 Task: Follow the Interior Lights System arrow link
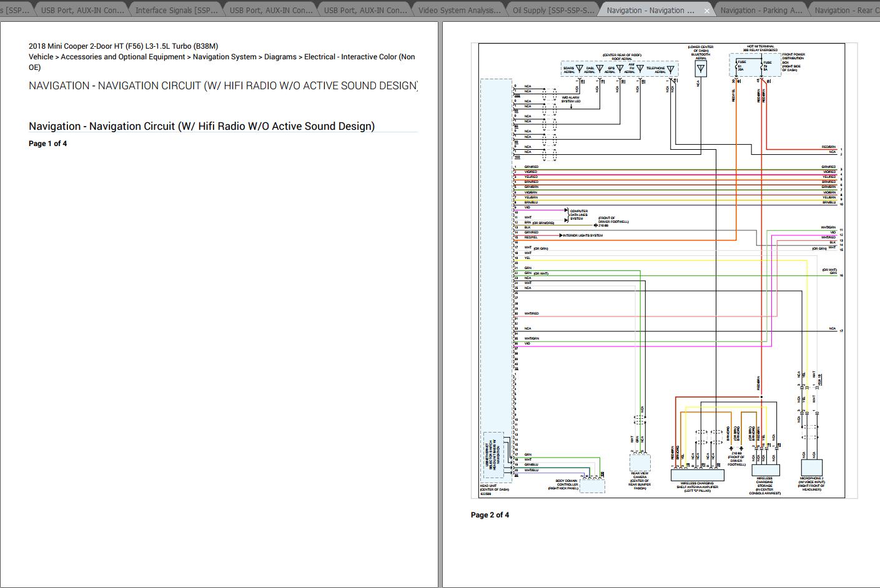(x=583, y=235)
